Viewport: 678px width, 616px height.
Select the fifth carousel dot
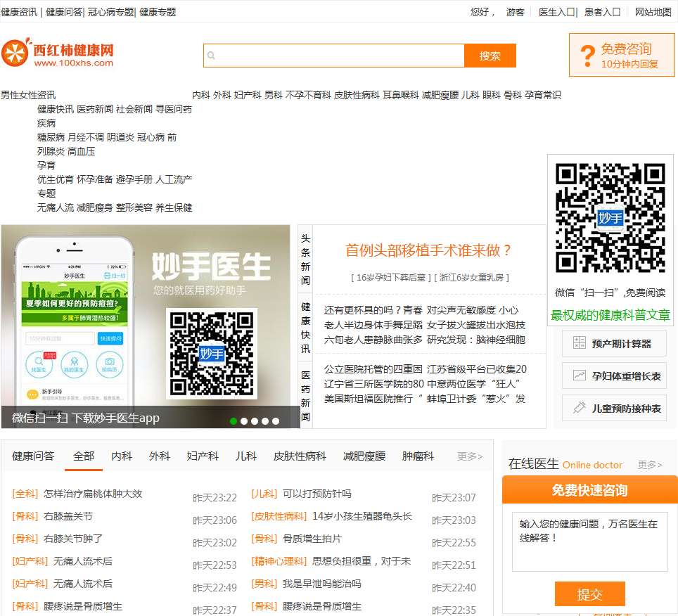tap(276, 421)
